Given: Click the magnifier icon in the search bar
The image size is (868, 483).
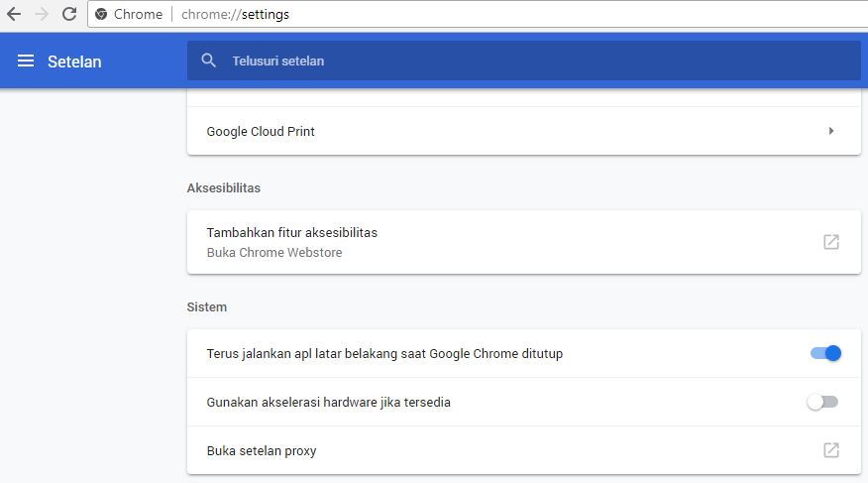Looking at the screenshot, I should (208, 60).
